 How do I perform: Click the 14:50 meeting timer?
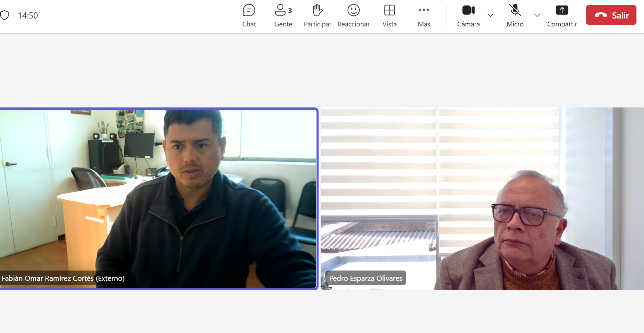point(28,15)
